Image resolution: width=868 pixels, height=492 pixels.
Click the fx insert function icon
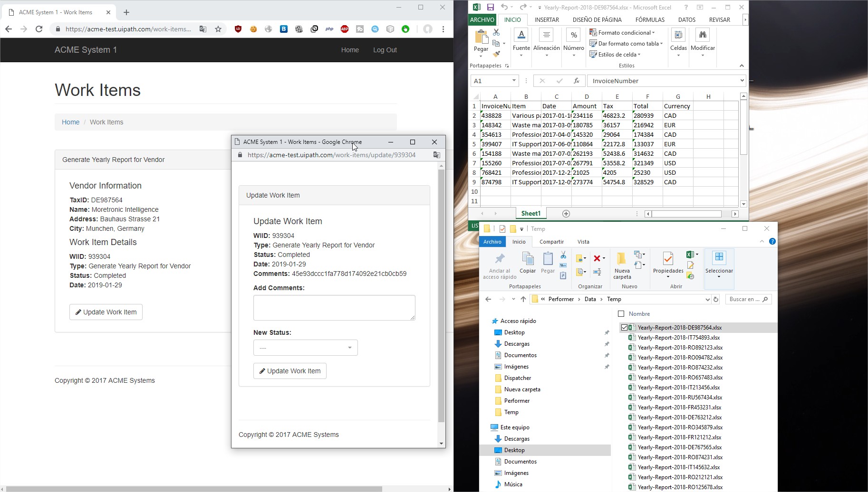[x=576, y=81]
